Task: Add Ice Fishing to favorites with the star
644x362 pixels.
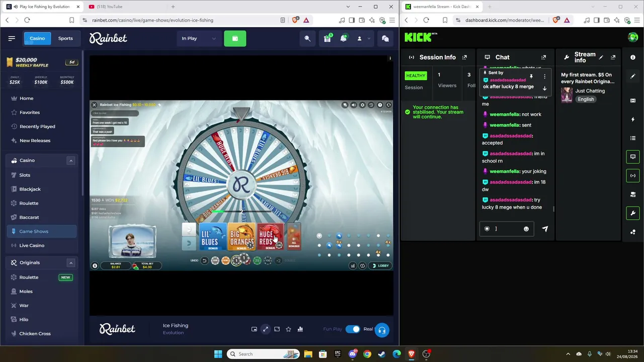Action: [x=288, y=329]
